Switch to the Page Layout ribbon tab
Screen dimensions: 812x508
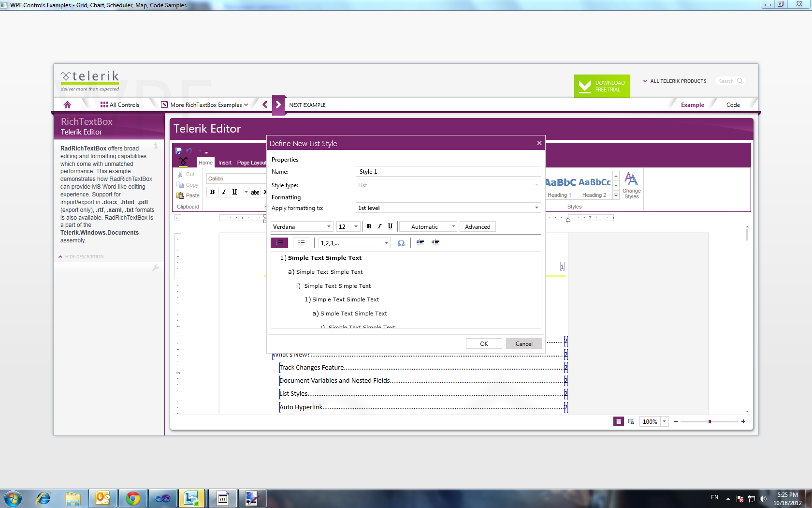coord(251,163)
